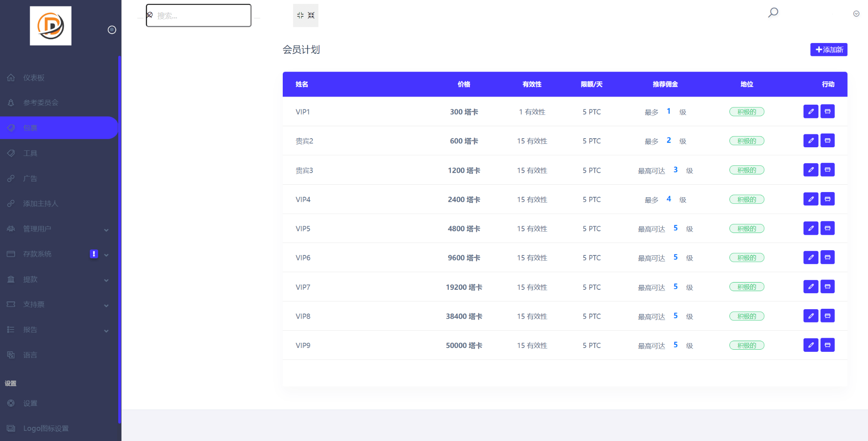Expand the 管理用户 submenu
Viewport: 868px width, 441px height.
[x=106, y=230]
